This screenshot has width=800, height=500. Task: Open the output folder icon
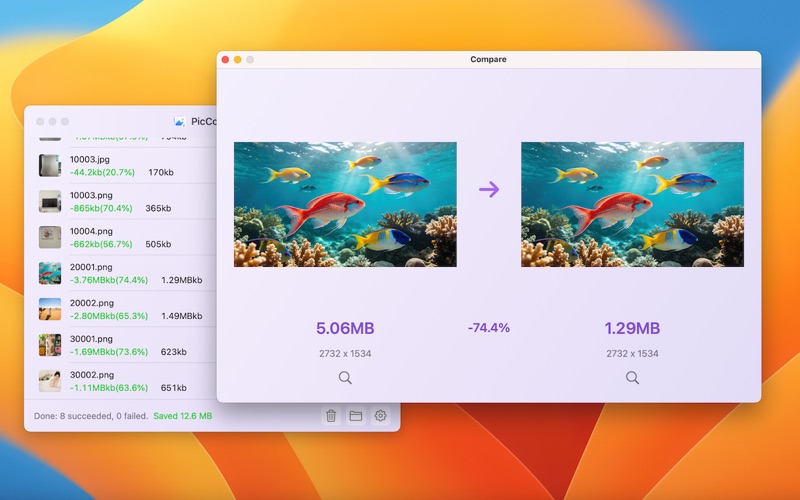356,416
